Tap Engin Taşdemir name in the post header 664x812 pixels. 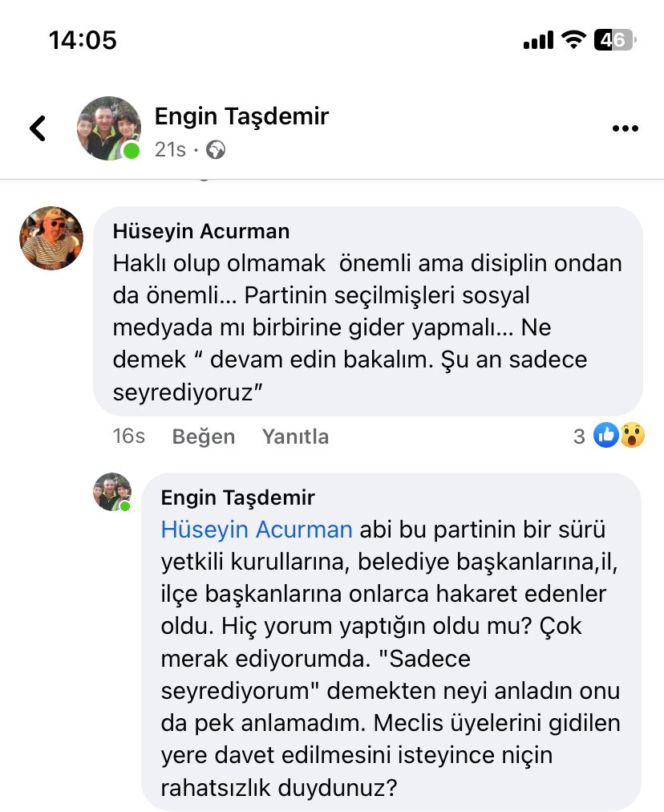click(241, 116)
